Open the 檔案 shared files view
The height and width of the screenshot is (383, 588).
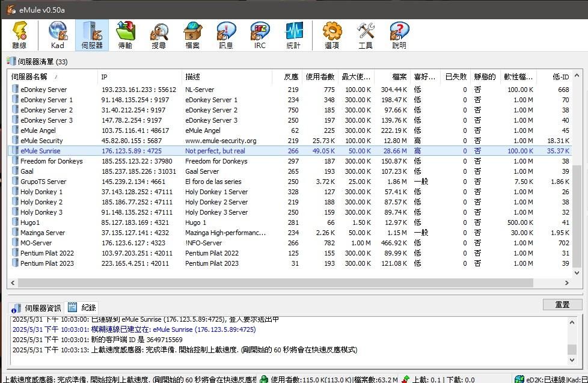(192, 35)
